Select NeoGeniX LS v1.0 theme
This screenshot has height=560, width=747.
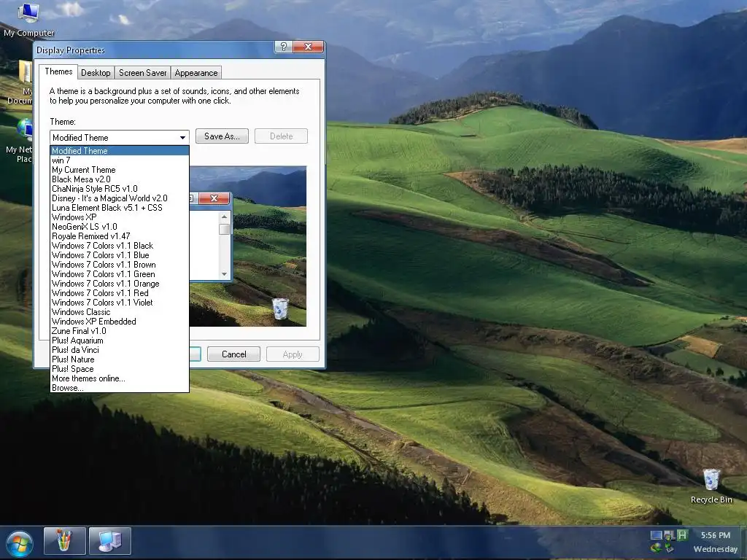[120, 227]
